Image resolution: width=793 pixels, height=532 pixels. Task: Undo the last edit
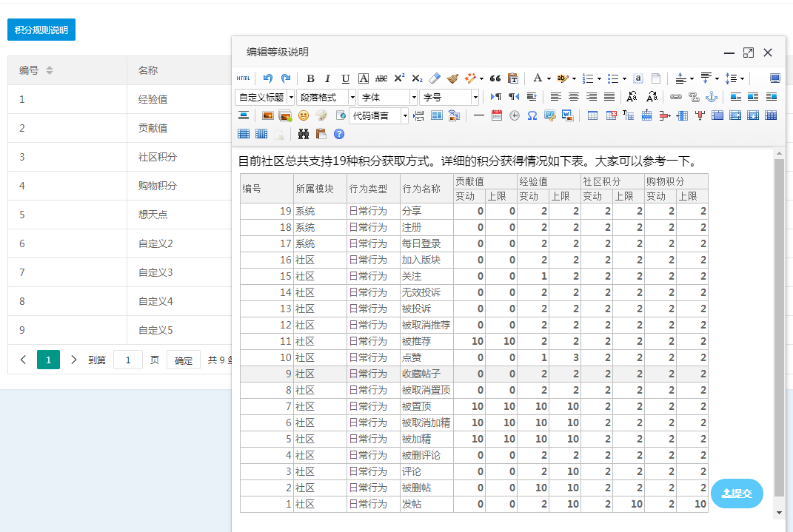(267, 78)
